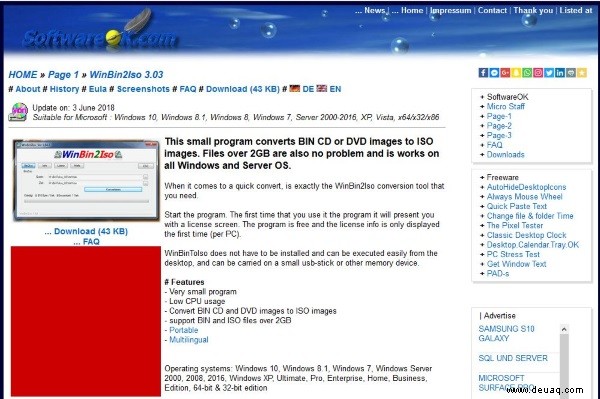600x399 pixels.
Task: Open Impressum in top navigation
Action: tap(450, 10)
